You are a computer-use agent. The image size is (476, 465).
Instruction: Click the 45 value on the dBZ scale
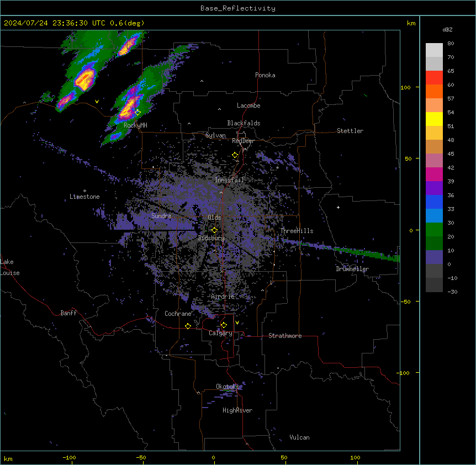point(451,154)
